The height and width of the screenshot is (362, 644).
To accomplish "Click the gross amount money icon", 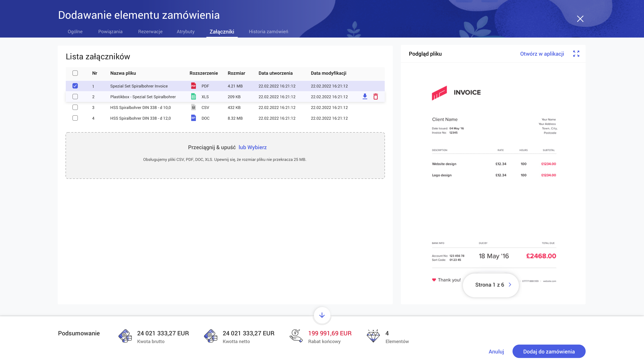I will [x=125, y=336].
